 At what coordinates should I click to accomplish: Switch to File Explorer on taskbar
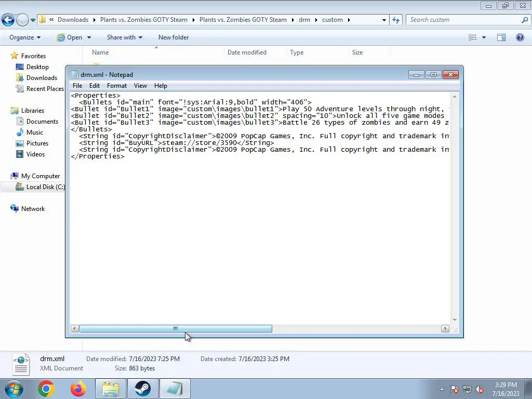coord(111,389)
